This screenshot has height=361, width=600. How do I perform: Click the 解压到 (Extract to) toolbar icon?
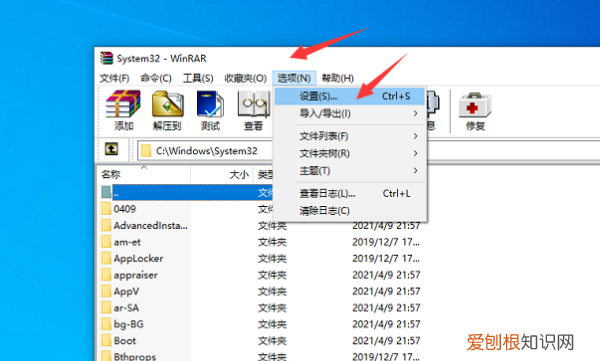(167, 104)
